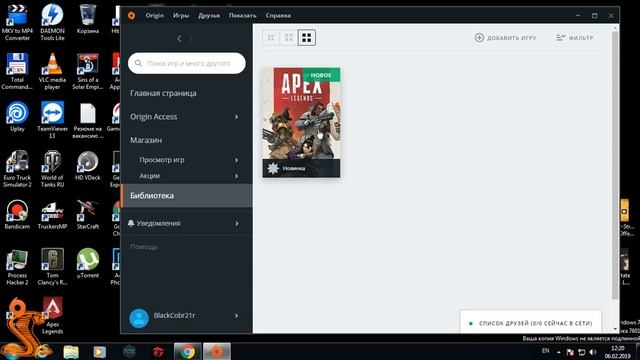This screenshot has height=360, width=640.
Task: Select Tom Clancy's R... desktop icon
Action: point(52,267)
